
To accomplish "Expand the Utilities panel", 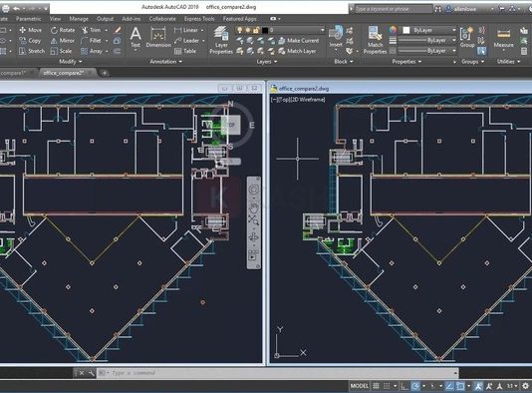I will coord(508,62).
